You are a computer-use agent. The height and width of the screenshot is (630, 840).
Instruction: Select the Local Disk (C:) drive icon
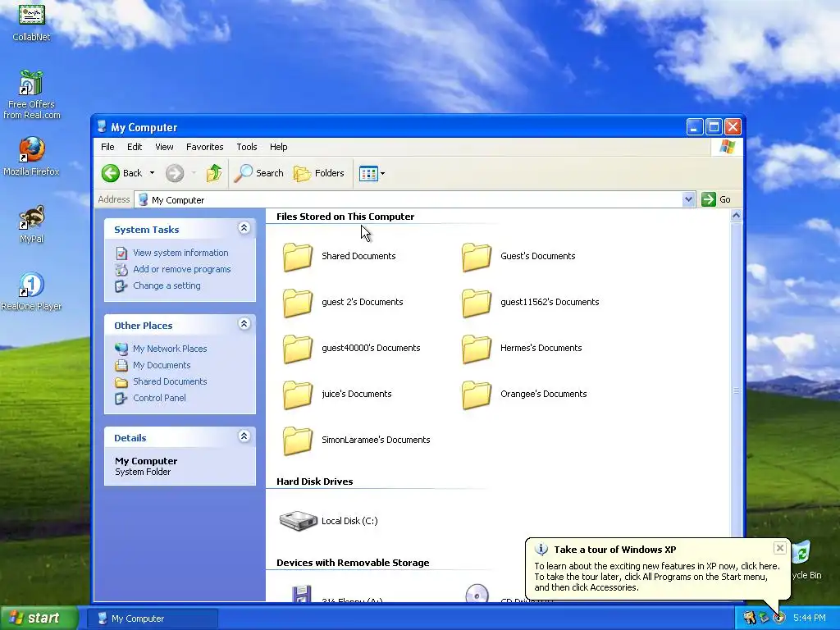[299, 521]
